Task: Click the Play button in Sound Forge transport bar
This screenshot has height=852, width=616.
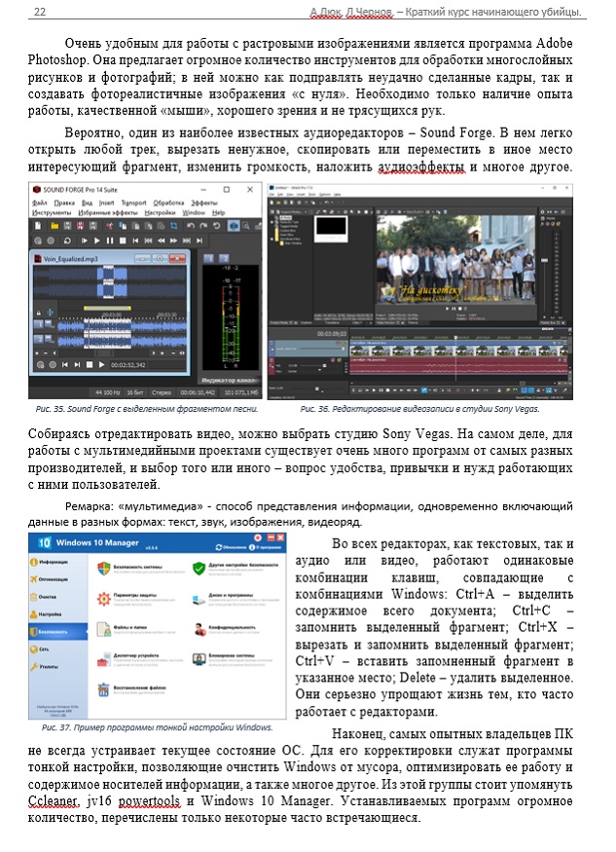Action: click(97, 240)
